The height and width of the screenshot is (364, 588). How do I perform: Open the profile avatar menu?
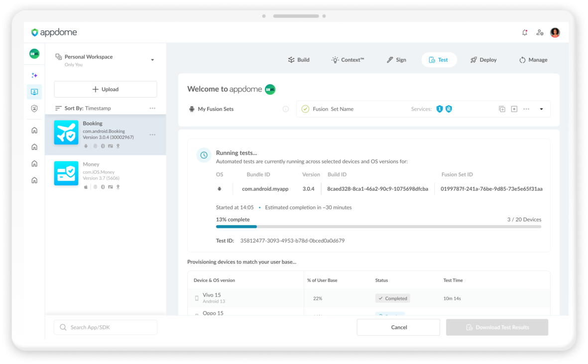pyautogui.click(x=555, y=32)
